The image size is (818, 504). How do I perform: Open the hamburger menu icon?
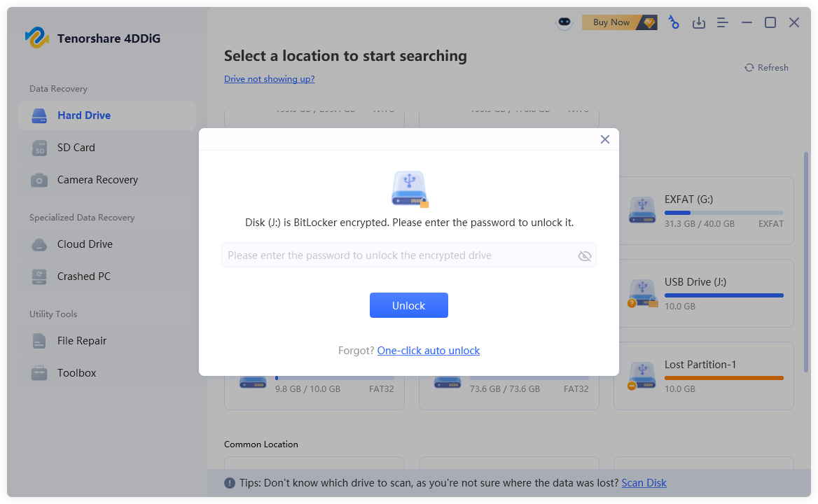tap(723, 23)
